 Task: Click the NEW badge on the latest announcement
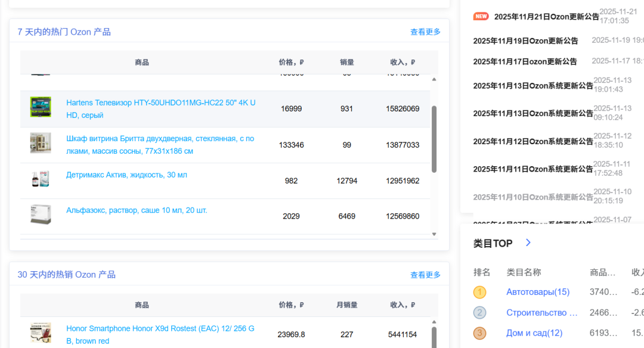(481, 17)
